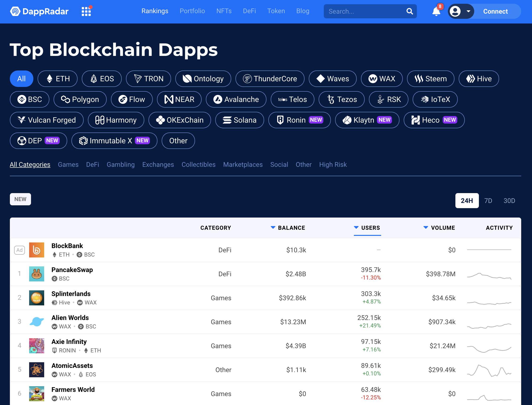Open PancakeSwap logo thumbnail
Viewport: 532px width, 405px height.
(x=37, y=274)
